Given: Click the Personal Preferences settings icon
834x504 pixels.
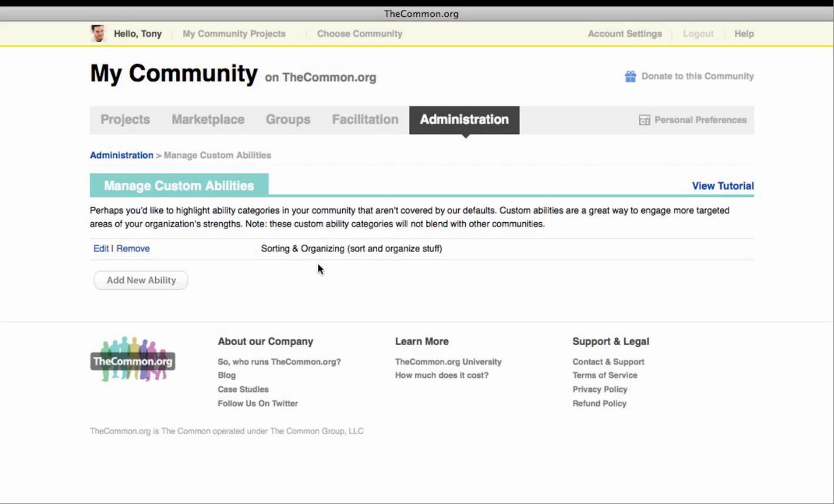Looking at the screenshot, I should 644,120.
